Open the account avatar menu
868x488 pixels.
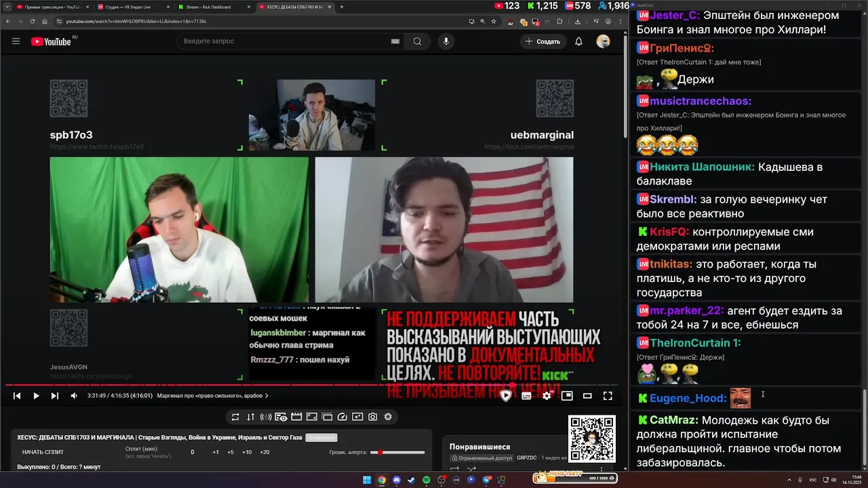pyautogui.click(x=603, y=41)
